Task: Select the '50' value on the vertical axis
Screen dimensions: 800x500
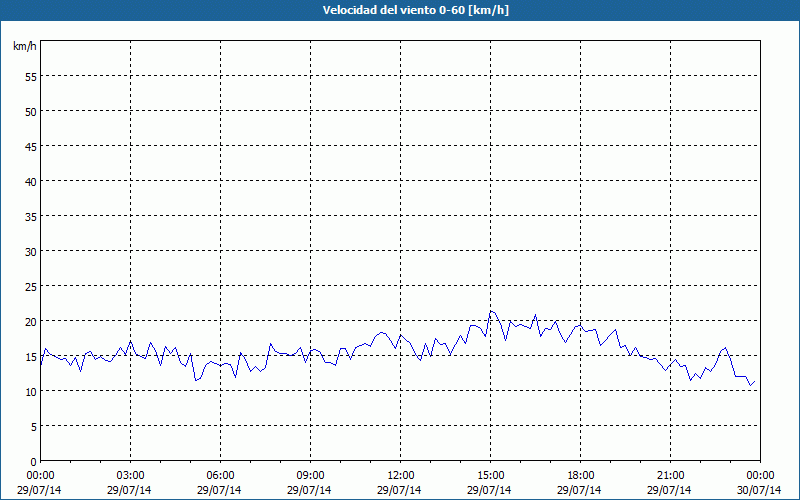Action: [31, 111]
